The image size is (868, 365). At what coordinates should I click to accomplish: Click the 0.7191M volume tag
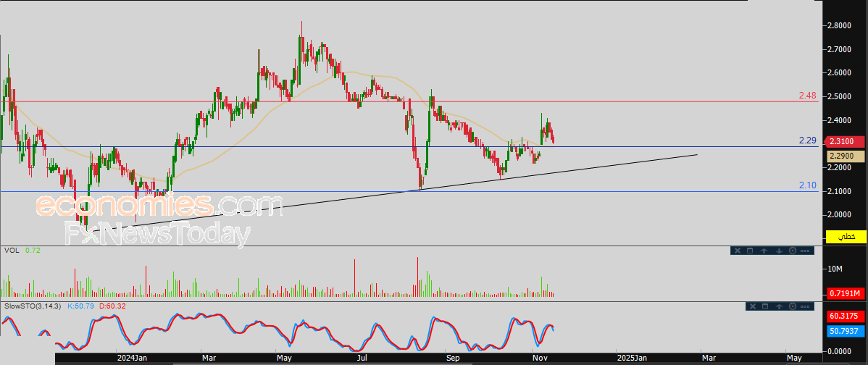(846, 293)
